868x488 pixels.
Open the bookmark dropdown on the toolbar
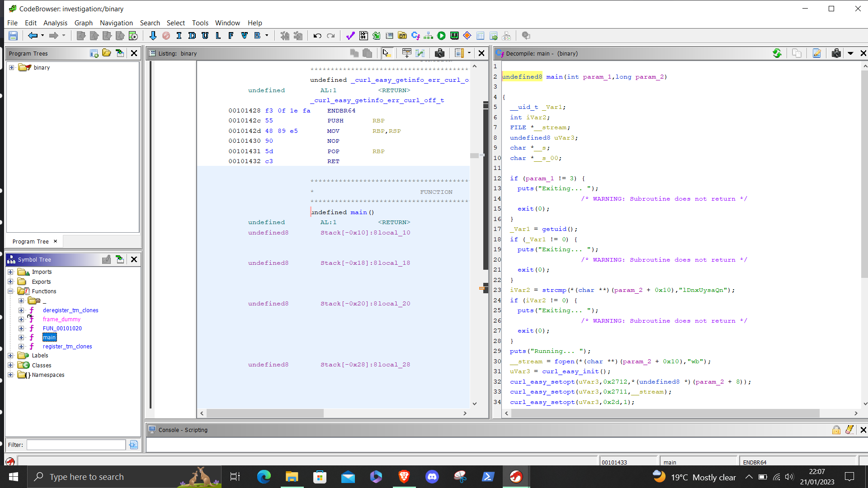(x=267, y=36)
